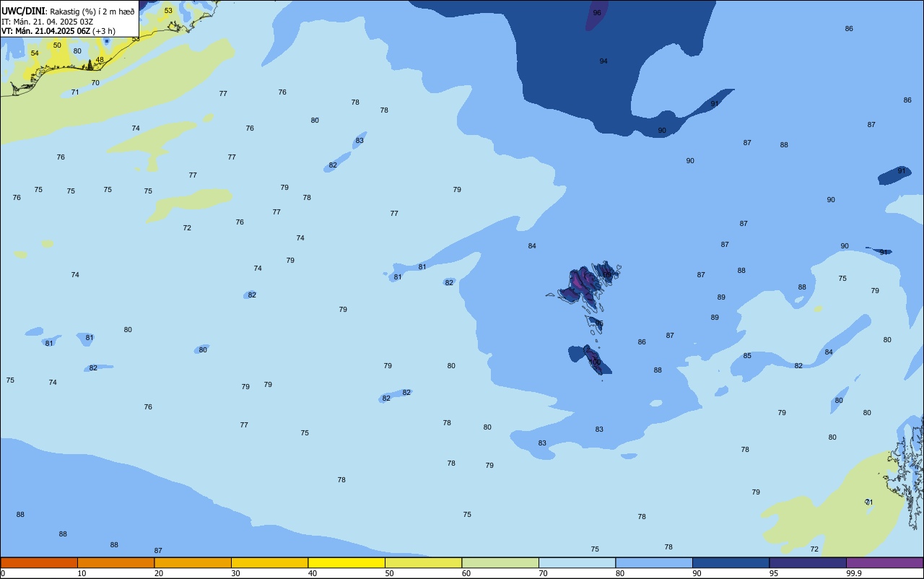Click the purple legend swatch after 99.9
Image resolution: width=924 pixels, height=579 pixels.
pos(884,562)
